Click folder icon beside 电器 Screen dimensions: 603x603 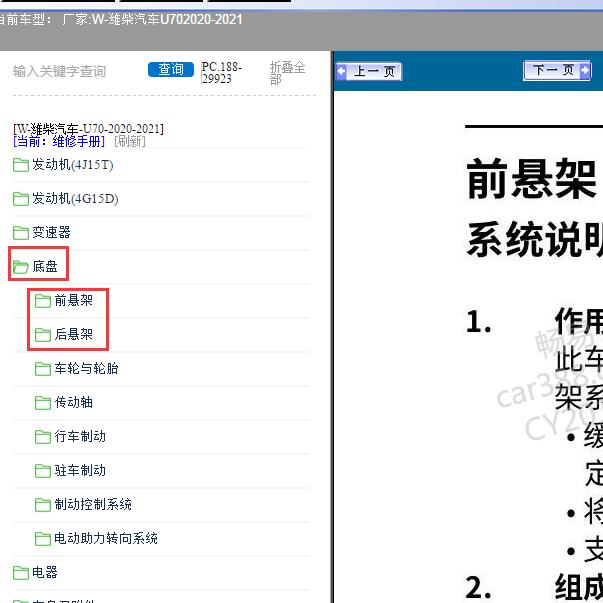[21, 573]
